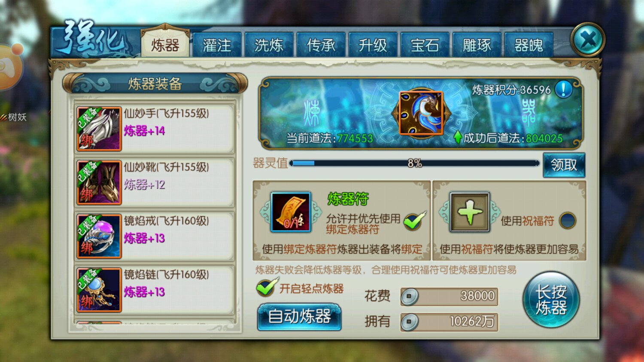Viewport: 644px width, 362px height.
Task: Click the 领取 claim button
Action: pyautogui.click(x=564, y=165)
